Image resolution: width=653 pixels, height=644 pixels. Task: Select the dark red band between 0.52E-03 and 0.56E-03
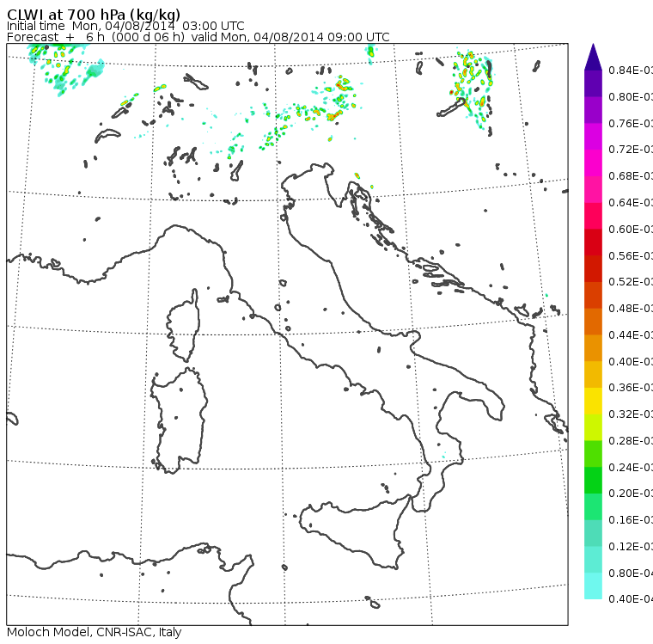pyautogui.click(x=593, y=269)
